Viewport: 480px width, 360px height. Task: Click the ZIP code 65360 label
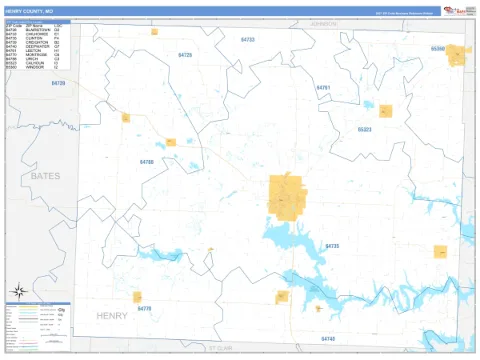click(438, 49)
